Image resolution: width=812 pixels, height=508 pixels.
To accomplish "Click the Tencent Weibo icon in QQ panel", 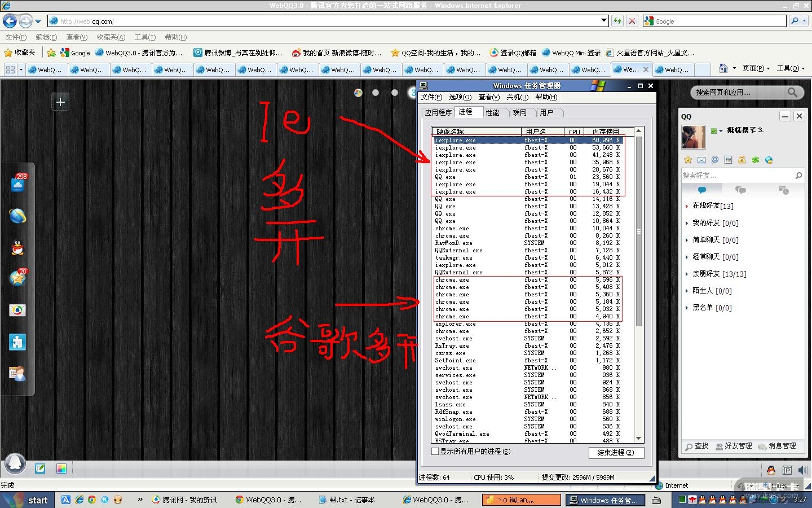I will pos(714,160).
